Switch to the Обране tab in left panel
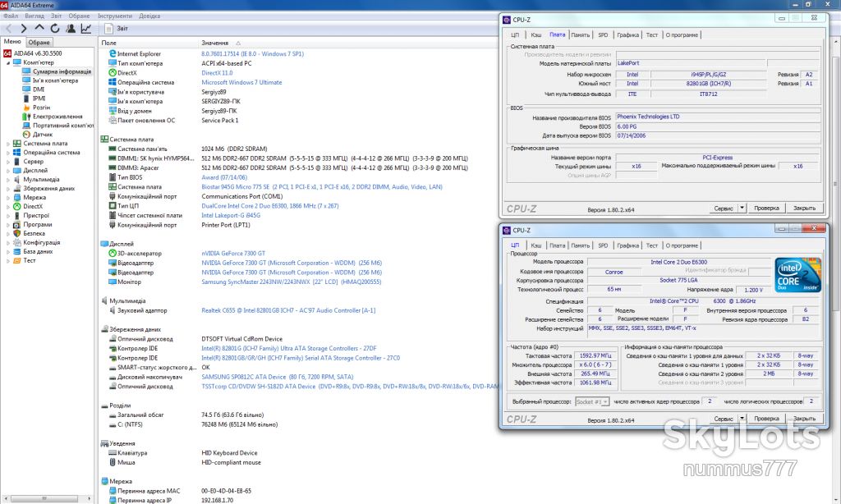Image resolution: width=841 pixels, height=504 pixels. (39, 42)
